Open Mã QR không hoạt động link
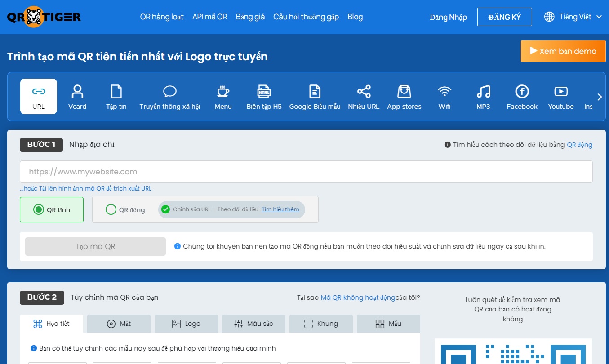The width and height of the screenshot is (609, 364). 358,297
